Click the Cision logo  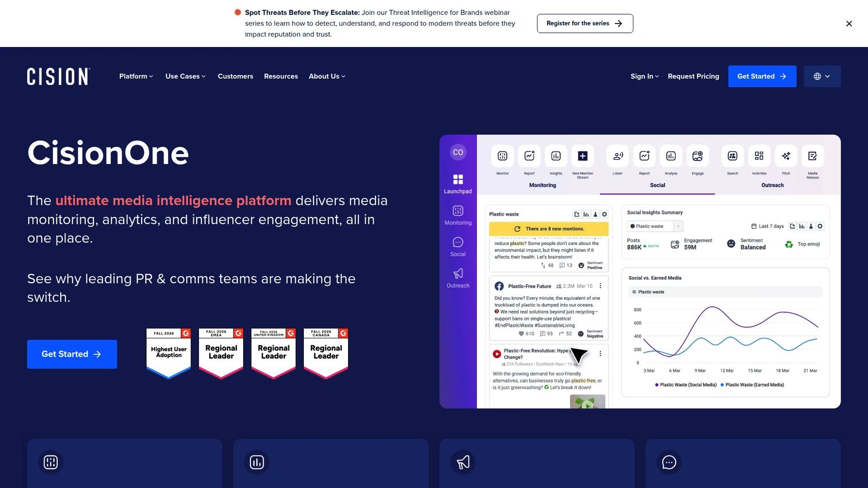(x=58, y=76)
